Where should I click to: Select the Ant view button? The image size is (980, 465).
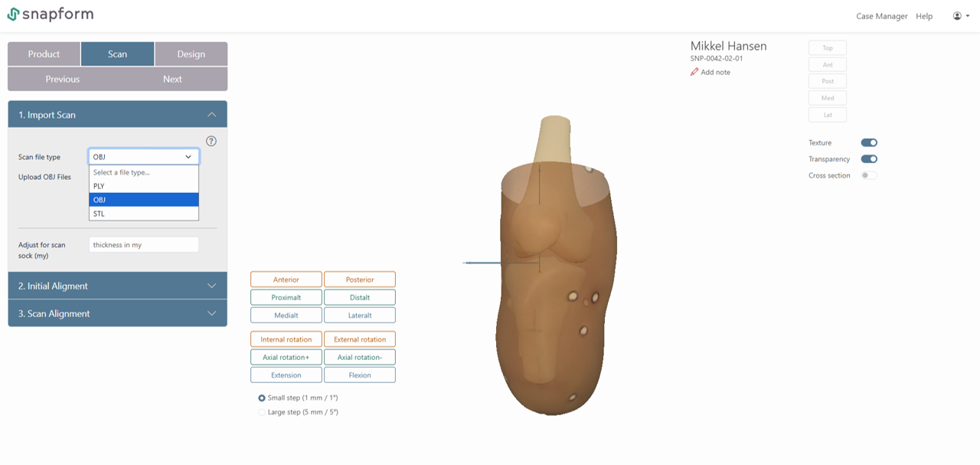[x=828, y=64]
